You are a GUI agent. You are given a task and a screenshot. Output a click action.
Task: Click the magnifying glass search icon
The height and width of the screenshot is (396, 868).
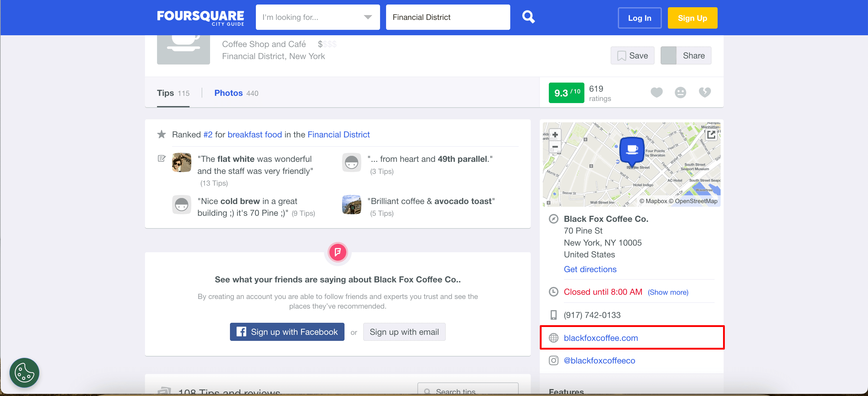[528, 17]
